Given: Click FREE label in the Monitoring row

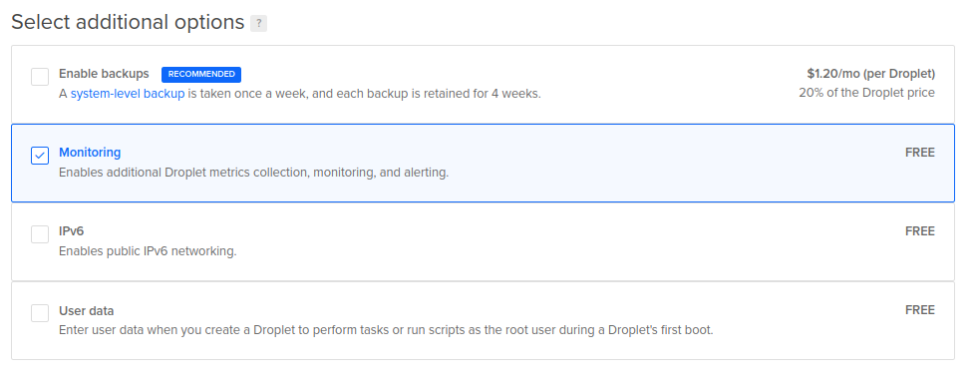Looking at the screenshot, I should coord(920,153).
